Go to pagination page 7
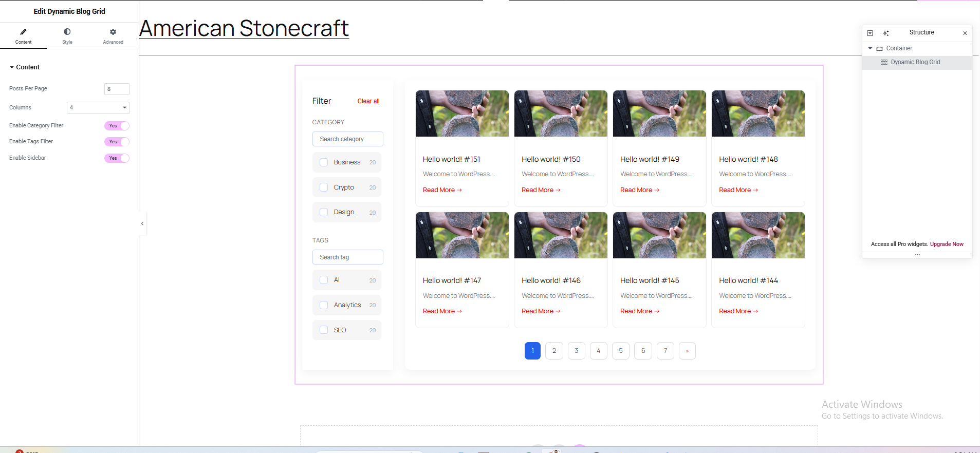 pyautogui.click(x=665, y=351)
